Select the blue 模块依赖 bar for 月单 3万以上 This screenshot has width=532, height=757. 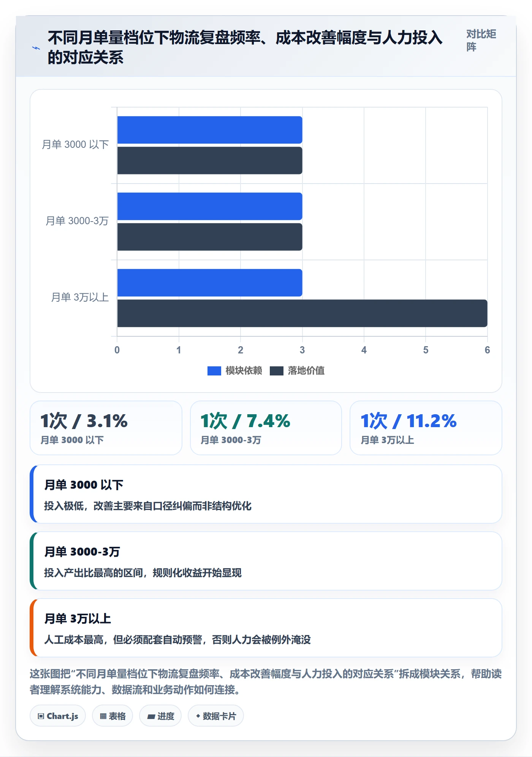click(210, 283)
